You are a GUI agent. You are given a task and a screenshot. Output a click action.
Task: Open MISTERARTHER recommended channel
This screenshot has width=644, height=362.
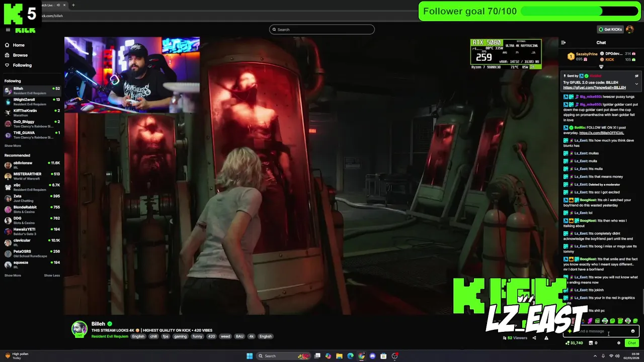pyautogui.click(x=32, y=176)
